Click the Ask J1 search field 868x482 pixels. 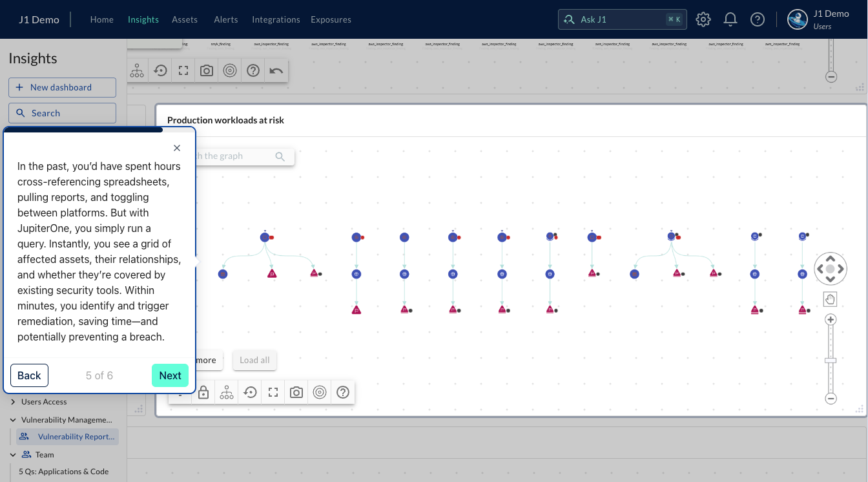tap(622, 19)
